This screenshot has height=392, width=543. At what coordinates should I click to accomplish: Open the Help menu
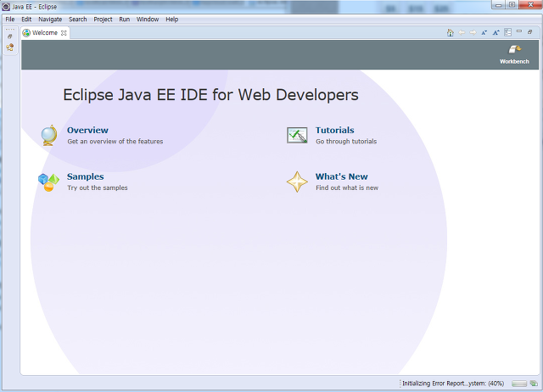(x=171, y=20)
